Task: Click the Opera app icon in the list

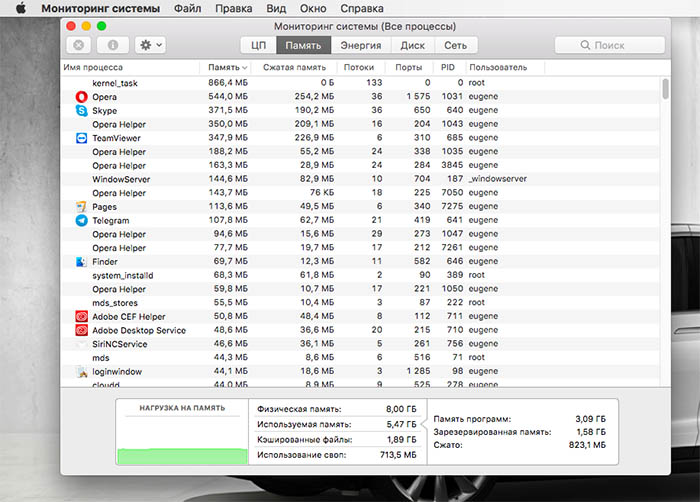Action: [81, 96]
